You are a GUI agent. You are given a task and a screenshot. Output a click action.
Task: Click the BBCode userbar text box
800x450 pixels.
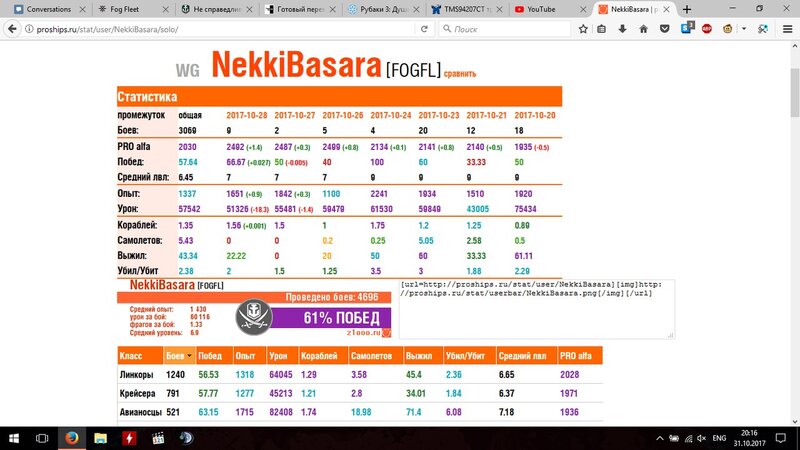tap(536, 307)
